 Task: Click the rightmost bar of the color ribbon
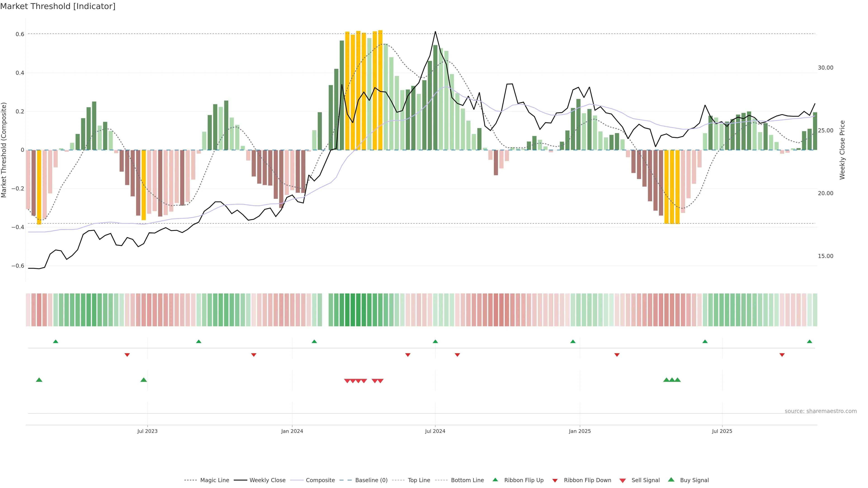[x=815, y=310]
